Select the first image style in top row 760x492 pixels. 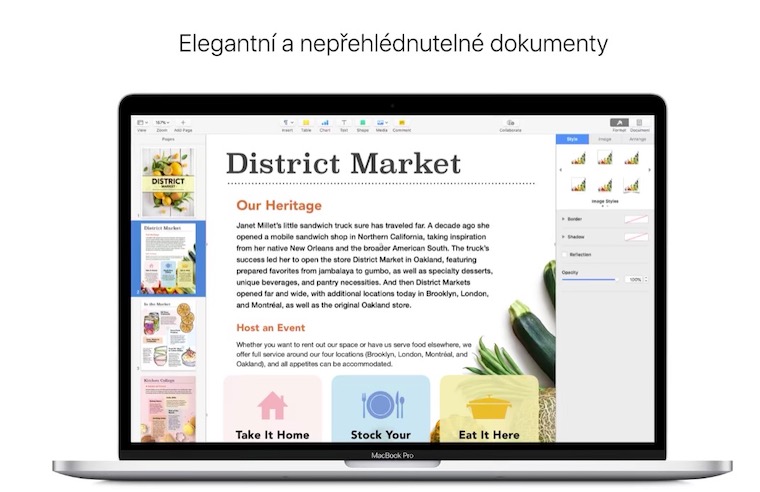578,159
